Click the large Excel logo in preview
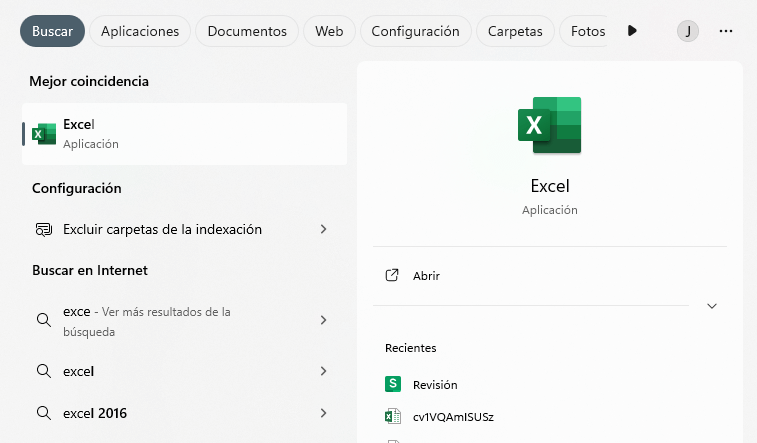Viewport: 757px width, 443px height. [549, 126]
